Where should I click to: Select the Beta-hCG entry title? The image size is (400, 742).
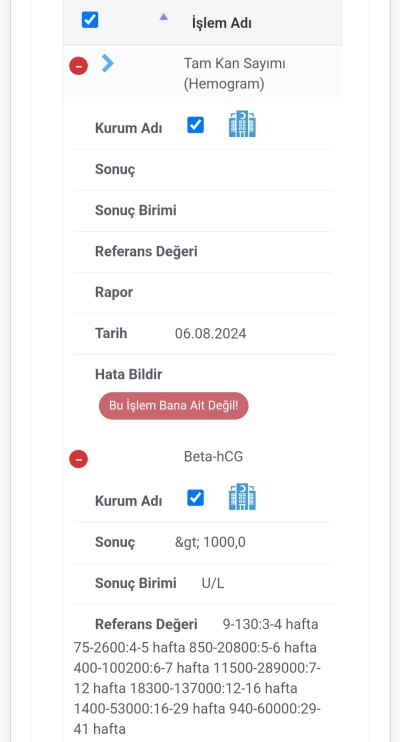point(213,457)
